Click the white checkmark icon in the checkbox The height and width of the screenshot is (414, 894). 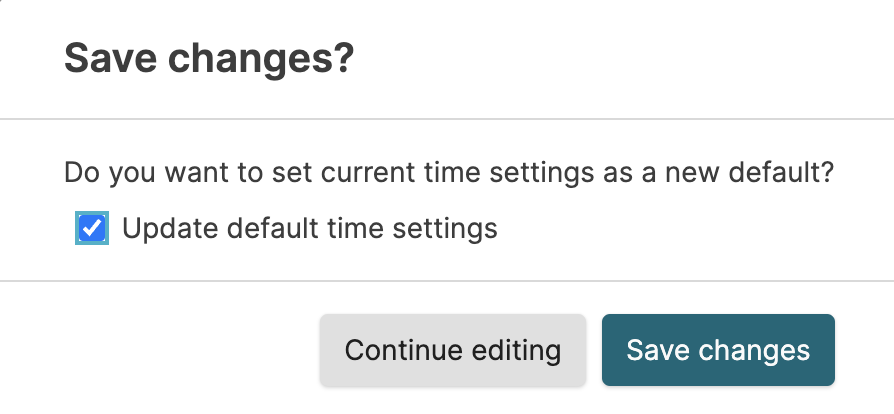pyautogui.click(x=92, y=229)
